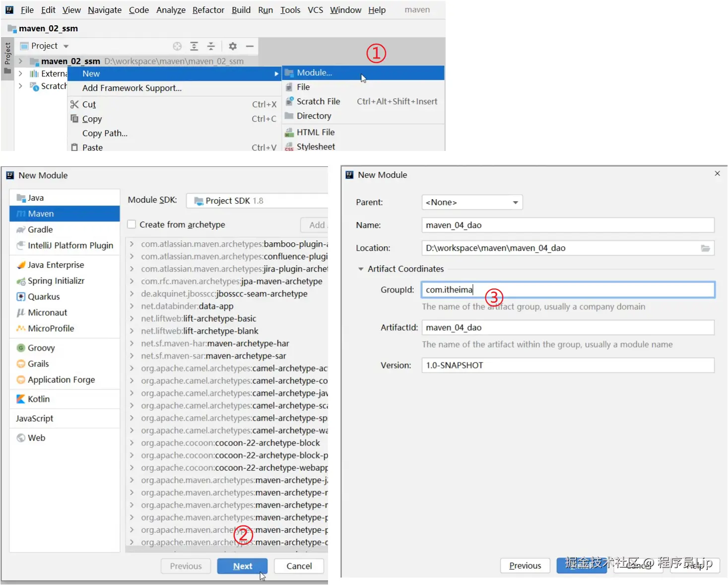The height and width of the screenshot is (585, 728).
Task: Click the Paste clipboard icon in context menu
Action: click(74, 147)
